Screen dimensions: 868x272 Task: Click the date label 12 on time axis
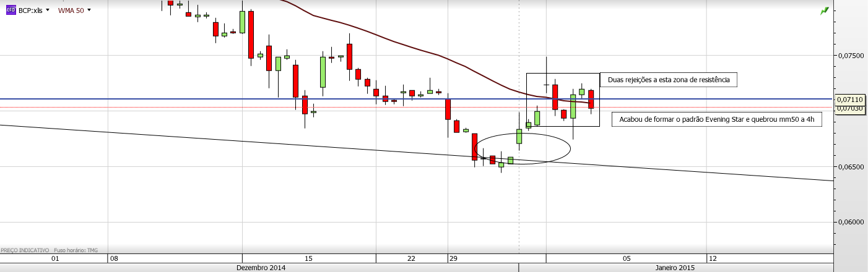click(713, 258)
